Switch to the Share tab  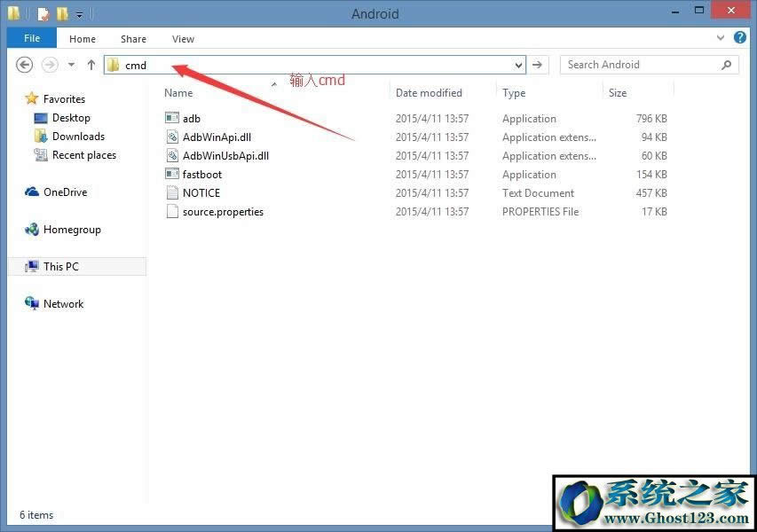[134, 39]
